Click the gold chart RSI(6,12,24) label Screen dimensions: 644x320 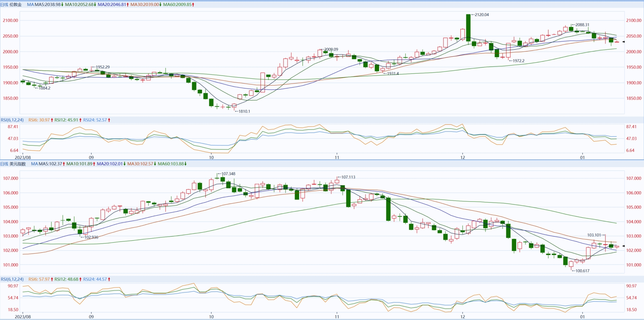pyautogui.click(x=12, y=120)
